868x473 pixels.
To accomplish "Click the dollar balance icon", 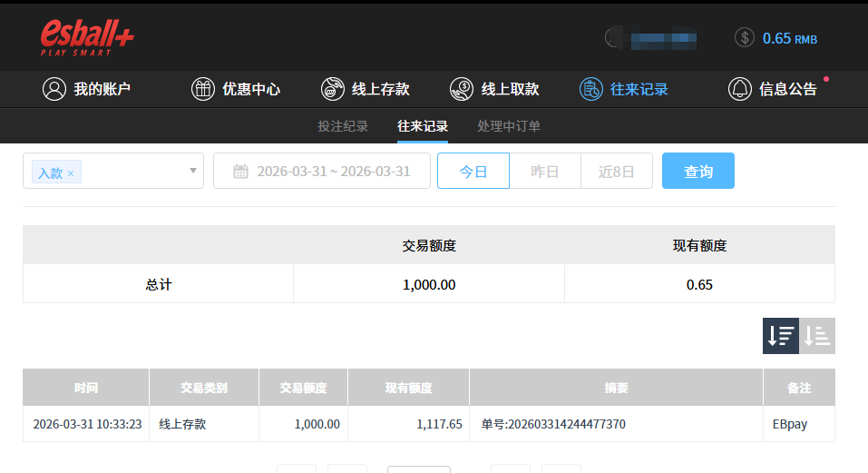I will point(744,38).
